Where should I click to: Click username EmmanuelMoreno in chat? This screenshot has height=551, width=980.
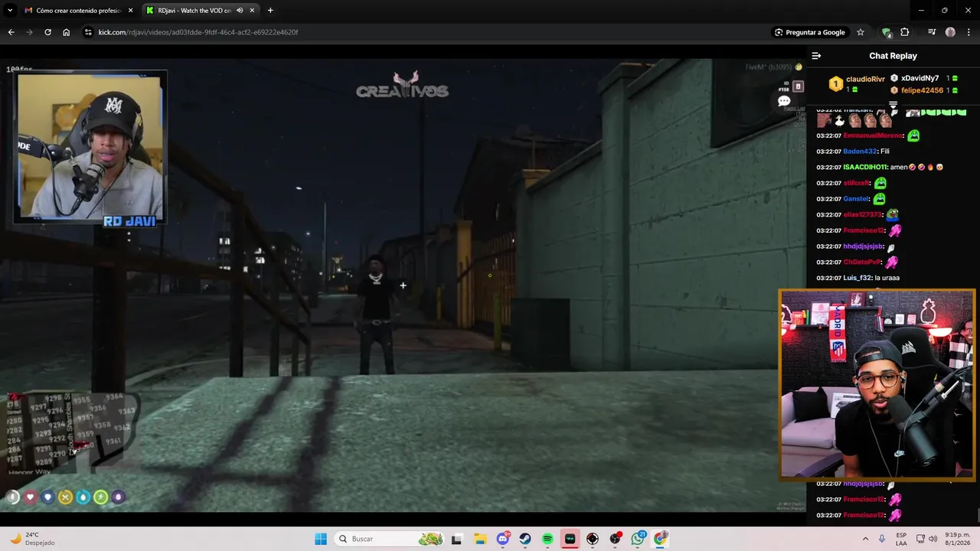coord(873,135)
